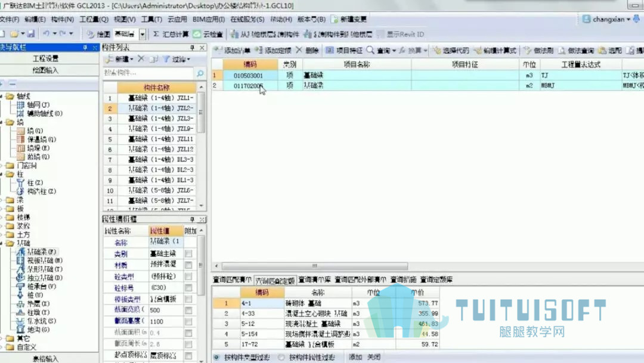Viewport: 644px width, 363px height.
Task: Select 按构件属性过滤 radio button
Action: coord(281,357)
